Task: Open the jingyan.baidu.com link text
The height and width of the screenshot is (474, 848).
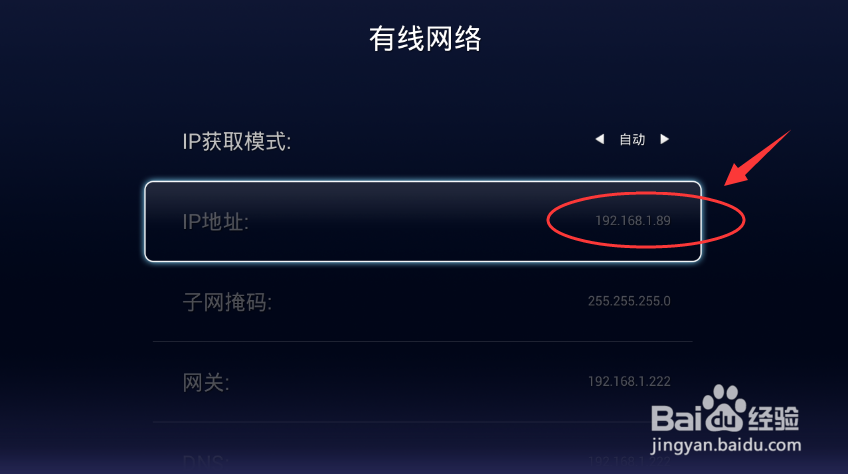Action: (x=726, y=445)
